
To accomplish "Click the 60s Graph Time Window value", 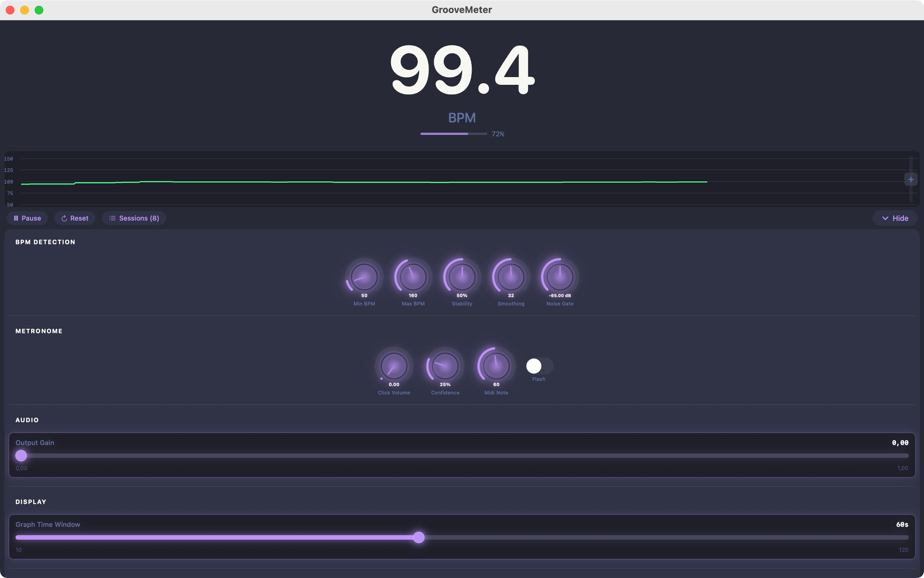I will [902, 525].
